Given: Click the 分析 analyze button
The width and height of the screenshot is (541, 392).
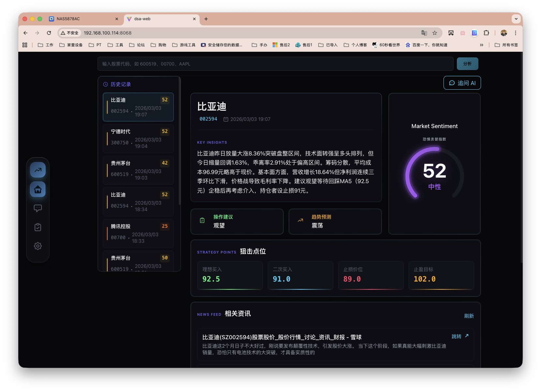Looking at the screenshot, I should coord(467,64).
